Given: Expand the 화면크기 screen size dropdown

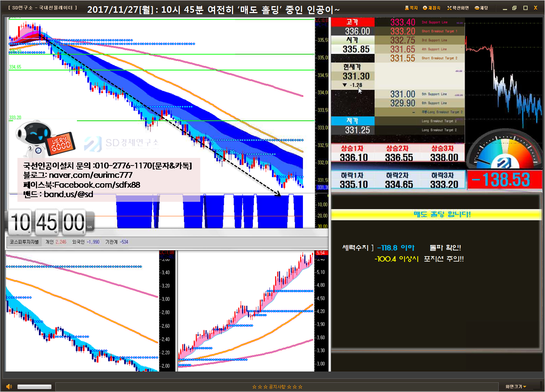Looking at the screenshot, I should coord(516,387).
